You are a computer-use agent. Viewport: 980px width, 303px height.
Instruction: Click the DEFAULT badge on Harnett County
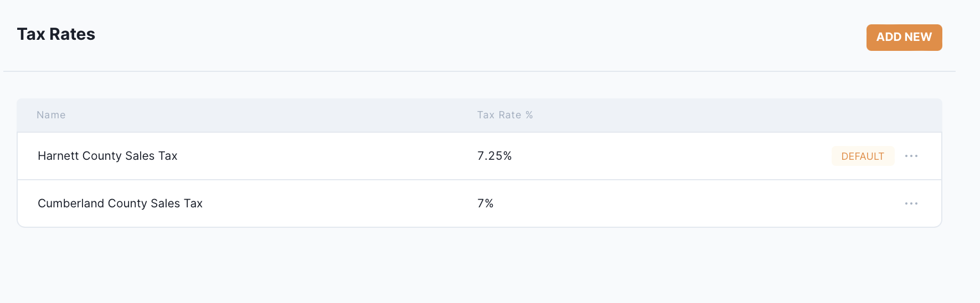click(x=862, y=156)
